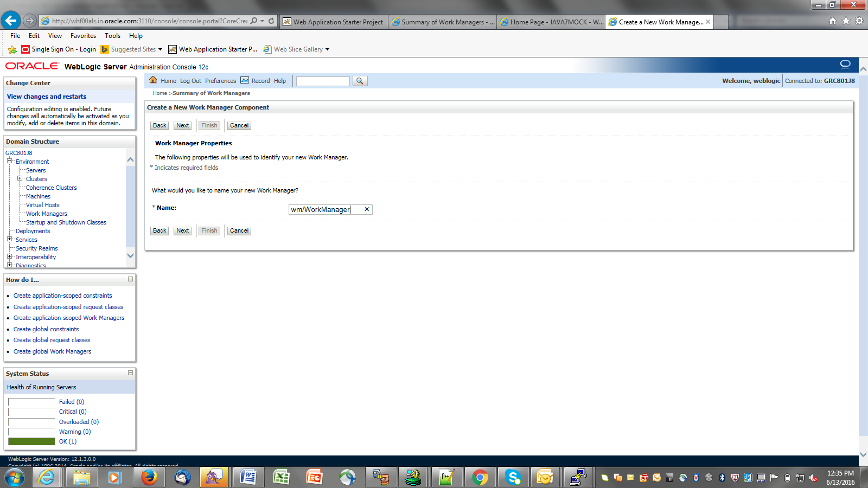
Task: Click the browser address bar URL
Action: coord(149,21)
